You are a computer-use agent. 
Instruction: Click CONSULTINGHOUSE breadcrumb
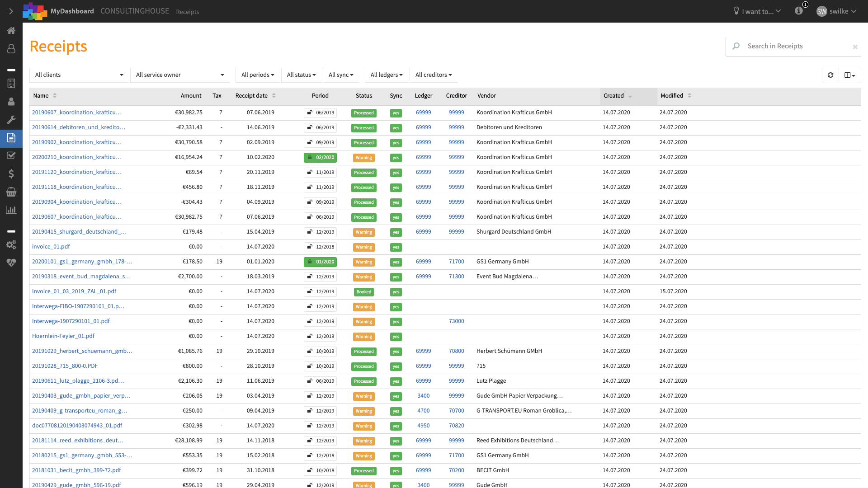(135, 11)
